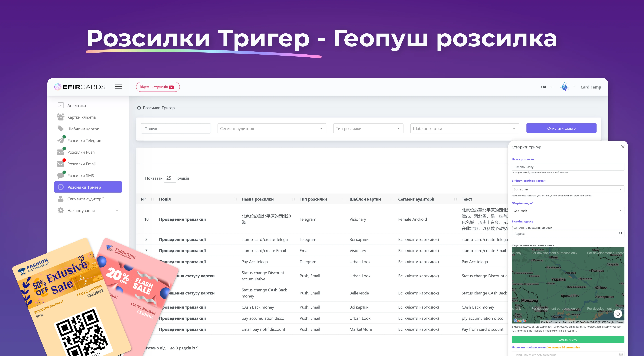Viewport: 644px width, 356px height.
Task: Select the Pay Acc telega name cell
Action: coord(254,262)
